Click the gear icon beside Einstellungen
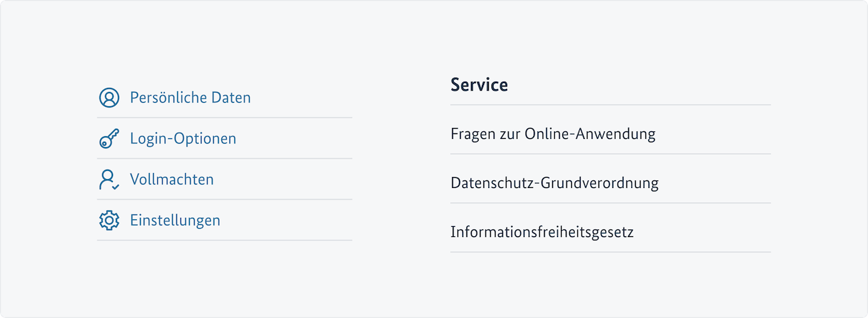 [x=109, y=221]
